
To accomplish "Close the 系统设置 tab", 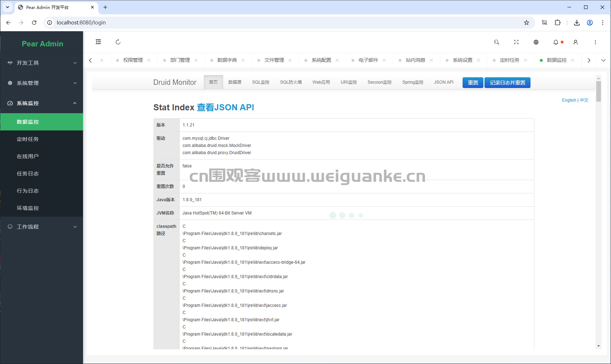I will (x=478, y=60).
